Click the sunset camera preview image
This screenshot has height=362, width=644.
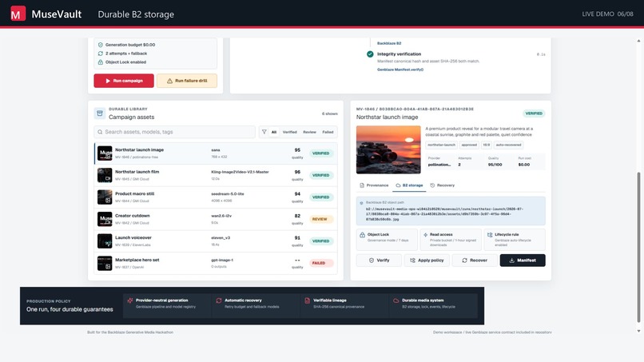[x=388, y=149]
